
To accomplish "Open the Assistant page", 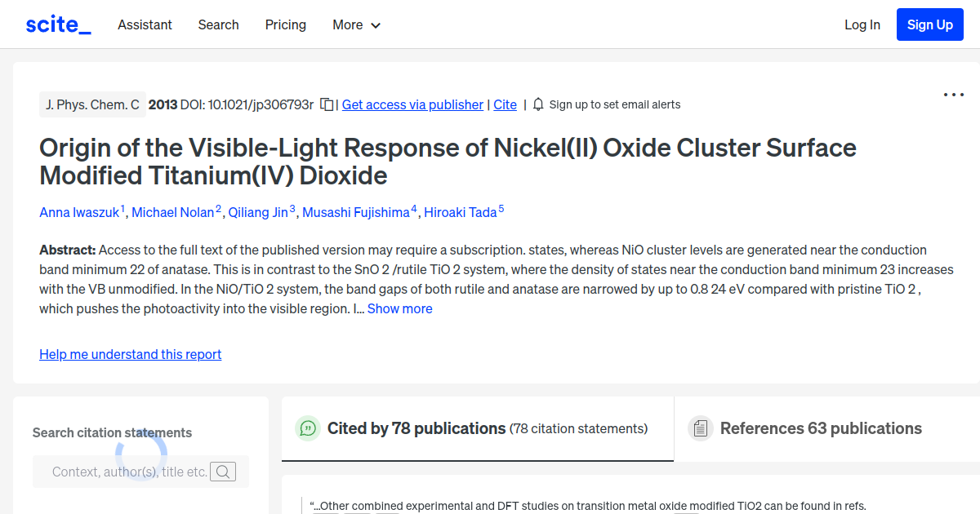I will pos(145,24).
